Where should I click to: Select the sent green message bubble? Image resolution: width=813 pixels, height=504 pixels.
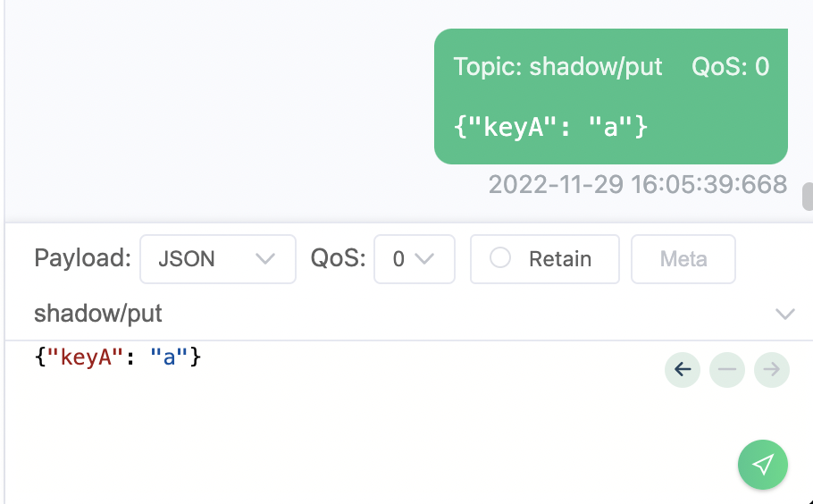point(611,97)
